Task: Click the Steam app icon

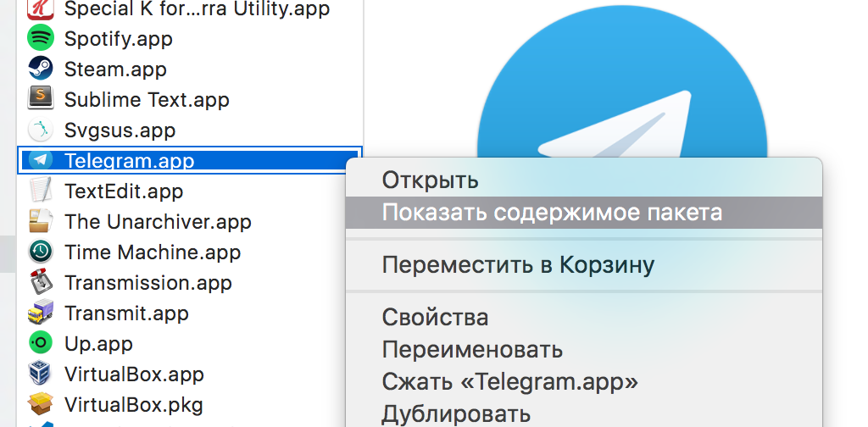Action: [40, 69]
